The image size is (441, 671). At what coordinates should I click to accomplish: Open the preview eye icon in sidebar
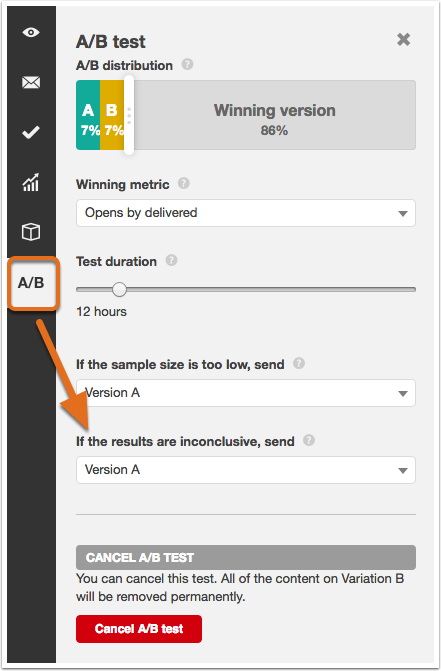(31, 33)
